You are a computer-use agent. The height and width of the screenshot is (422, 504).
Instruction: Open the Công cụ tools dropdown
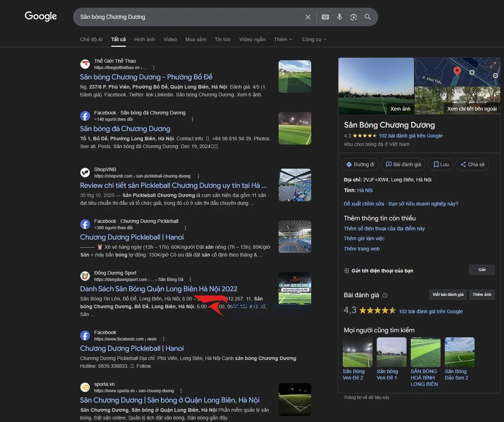click(314, 39)
